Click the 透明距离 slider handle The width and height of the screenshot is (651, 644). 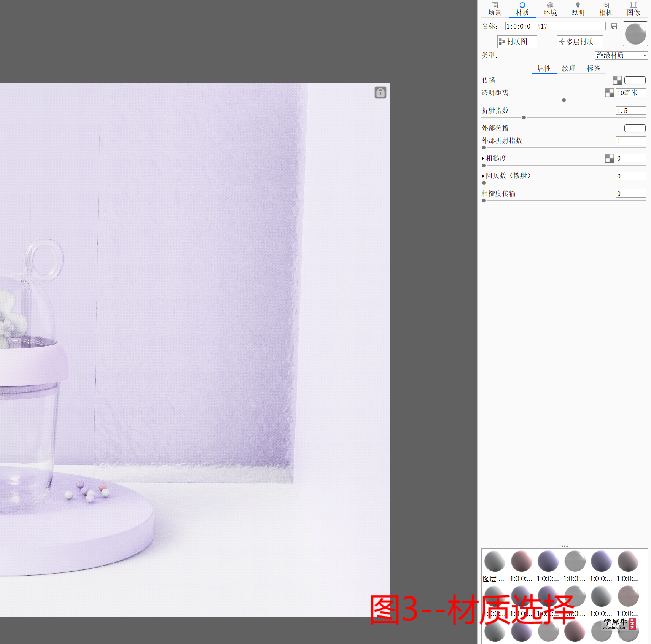564,100
